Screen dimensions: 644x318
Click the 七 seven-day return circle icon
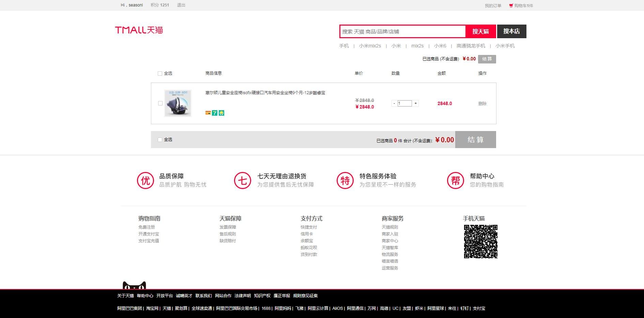coord(243,180)
